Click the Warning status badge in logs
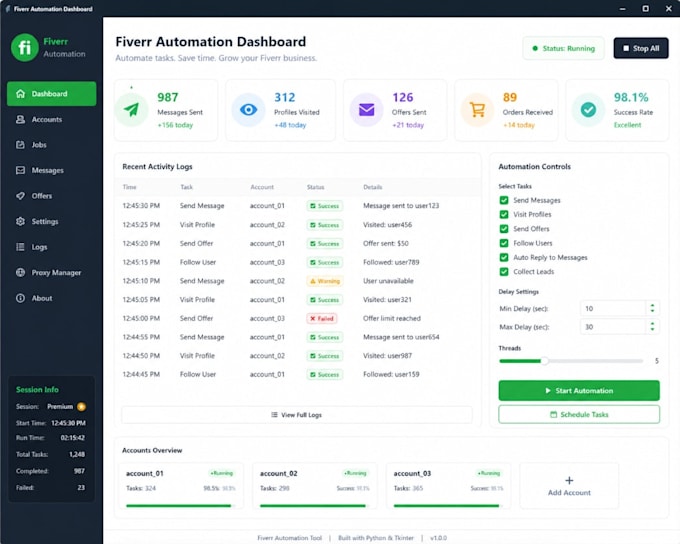 [325, 281]
